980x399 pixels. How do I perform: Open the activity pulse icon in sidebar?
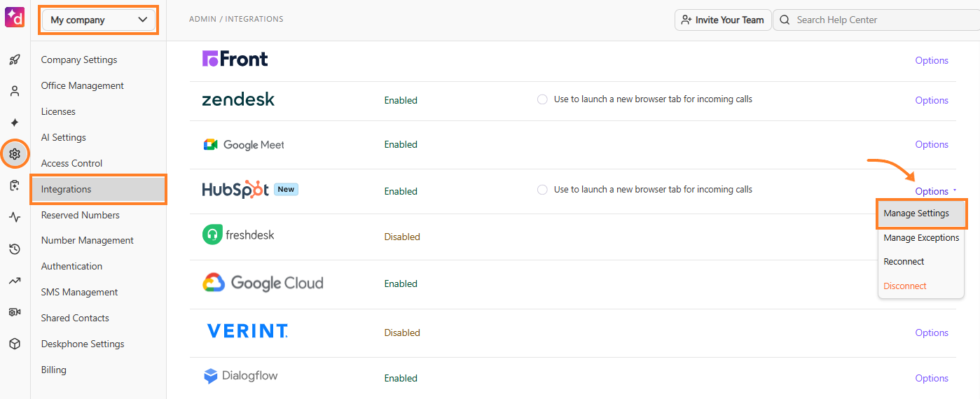pyautogui.click(x=15, y=217)
